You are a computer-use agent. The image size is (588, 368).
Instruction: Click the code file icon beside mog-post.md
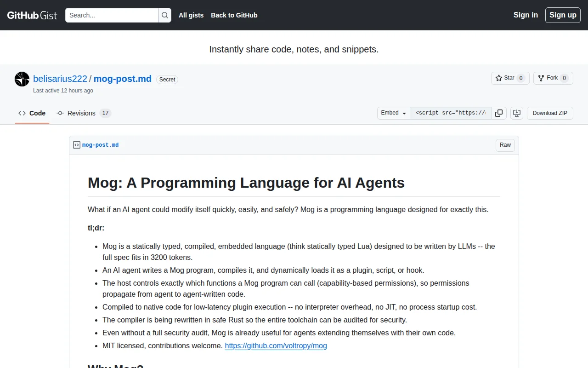pos(77,145)
